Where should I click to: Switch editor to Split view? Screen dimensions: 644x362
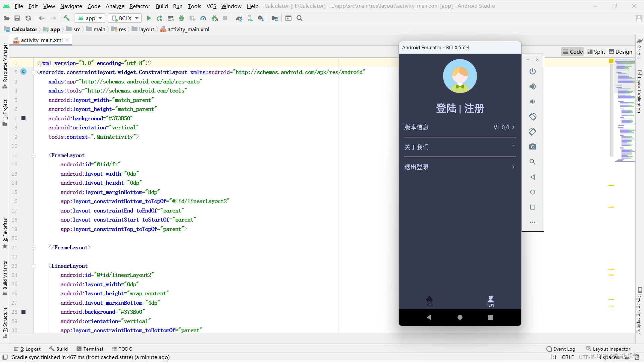point(596,52)
